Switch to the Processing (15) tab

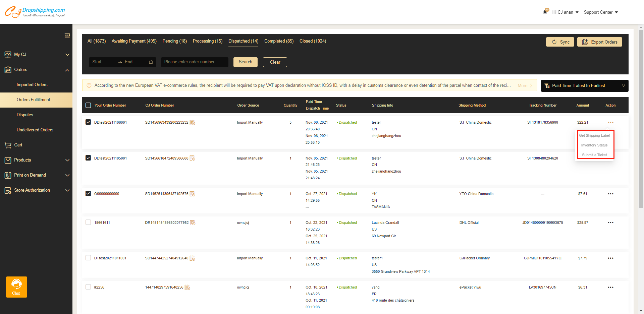tap(207, 41)
